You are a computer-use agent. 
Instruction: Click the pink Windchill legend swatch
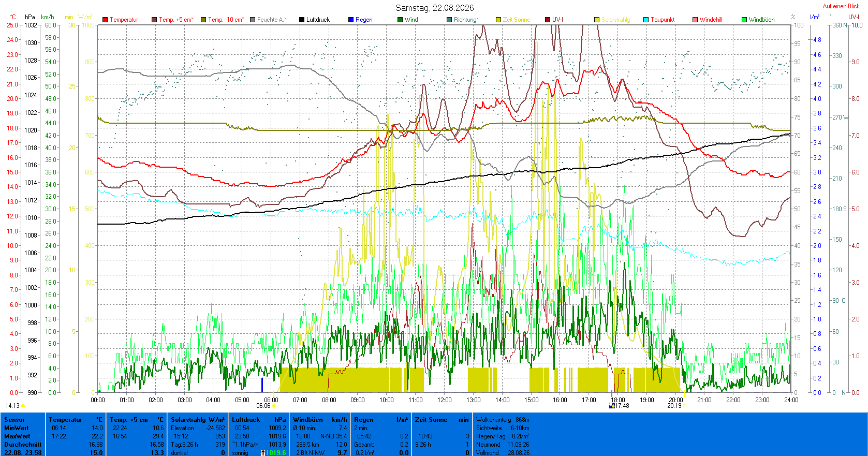695,20
